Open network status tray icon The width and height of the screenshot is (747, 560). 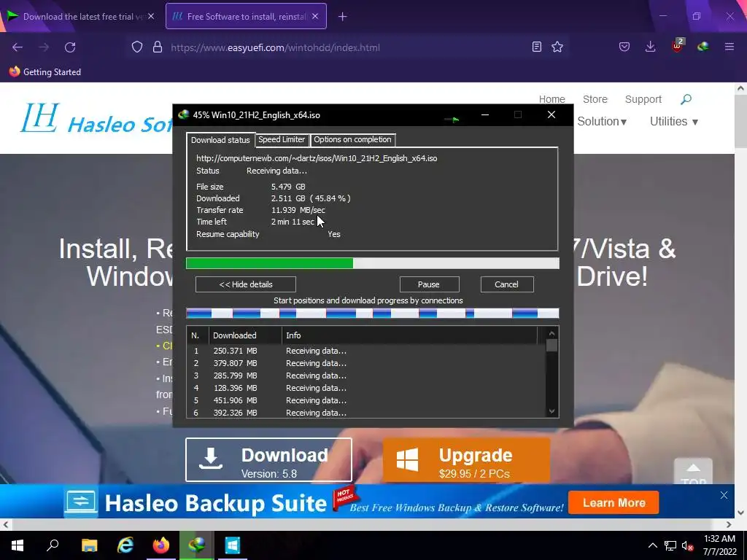(670, 545)
